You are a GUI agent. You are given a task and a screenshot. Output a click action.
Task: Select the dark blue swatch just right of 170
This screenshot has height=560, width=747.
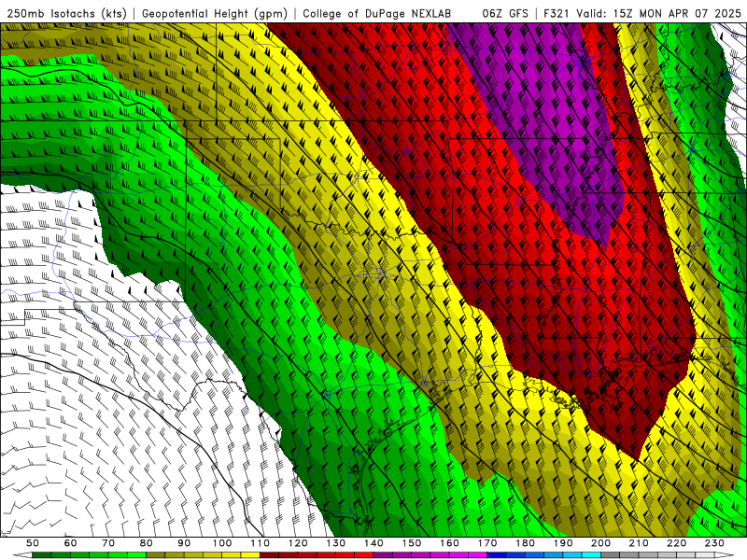(x=497, y=555)
